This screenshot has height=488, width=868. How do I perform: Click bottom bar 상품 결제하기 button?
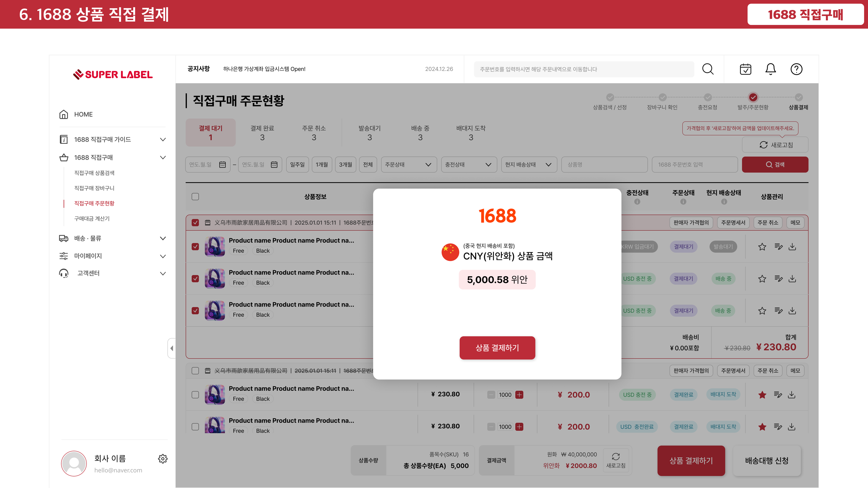point(691,461)
